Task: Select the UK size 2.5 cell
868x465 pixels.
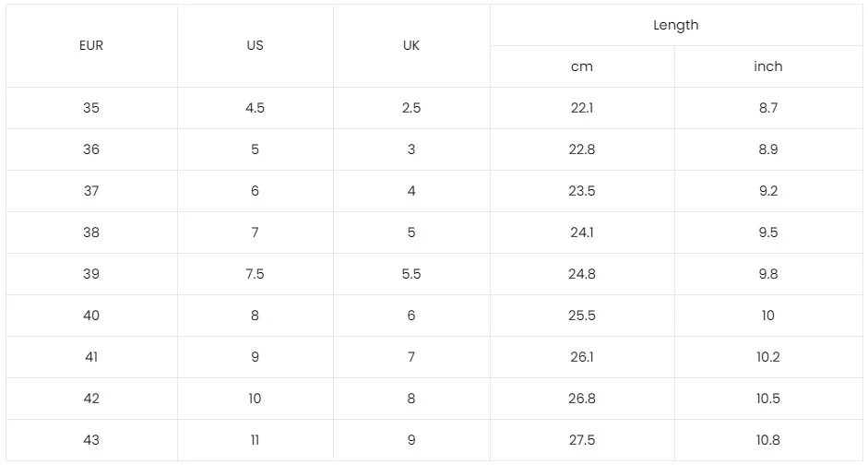Action: point(411,108)
